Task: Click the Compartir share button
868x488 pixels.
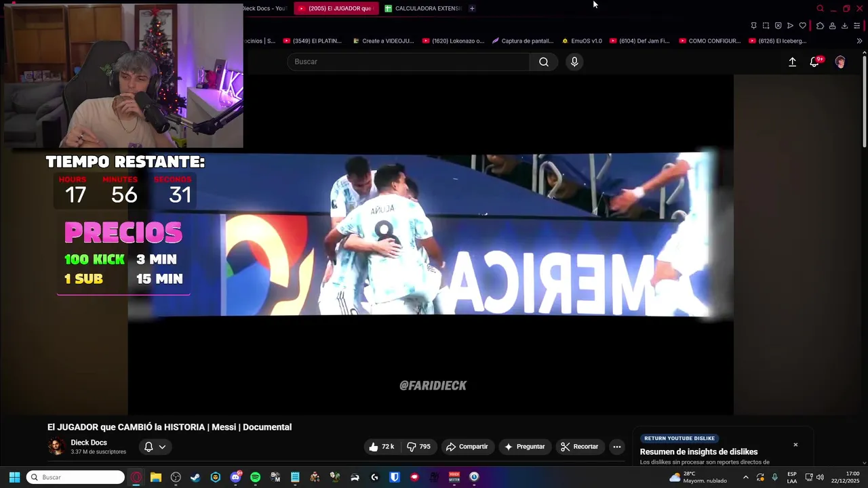Action: pos(467,447)
